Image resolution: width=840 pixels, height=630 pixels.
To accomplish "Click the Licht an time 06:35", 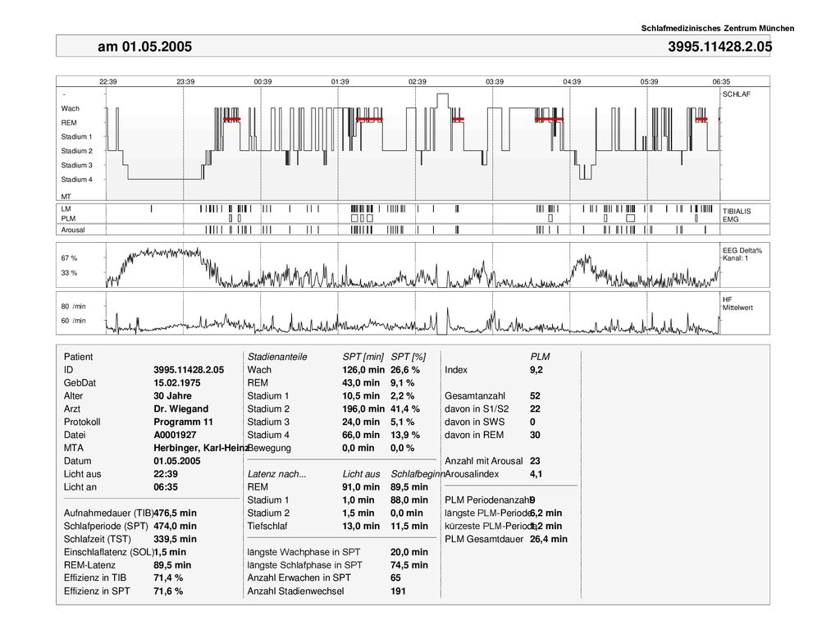I will 166,487.
